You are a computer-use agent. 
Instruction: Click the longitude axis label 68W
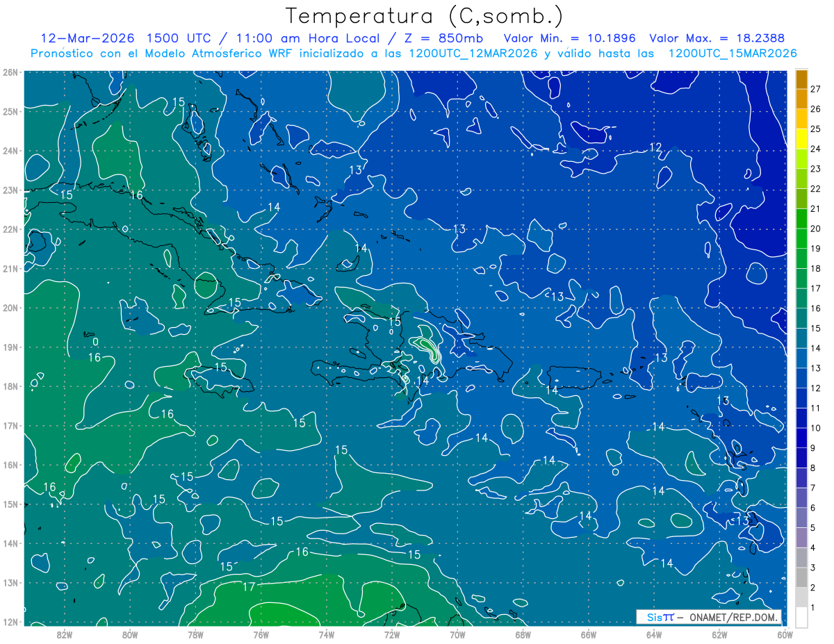(523, 634)
